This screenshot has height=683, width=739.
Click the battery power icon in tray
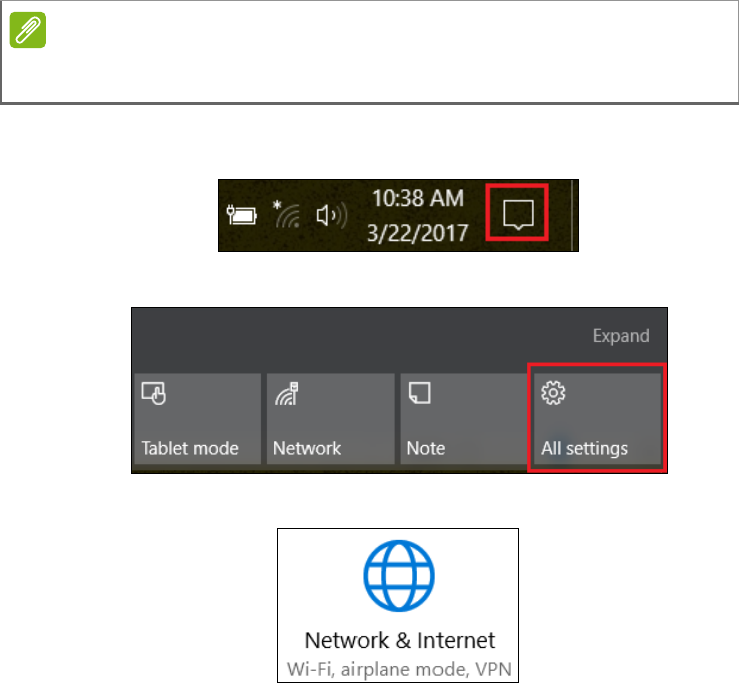click(x=241, y=215)
